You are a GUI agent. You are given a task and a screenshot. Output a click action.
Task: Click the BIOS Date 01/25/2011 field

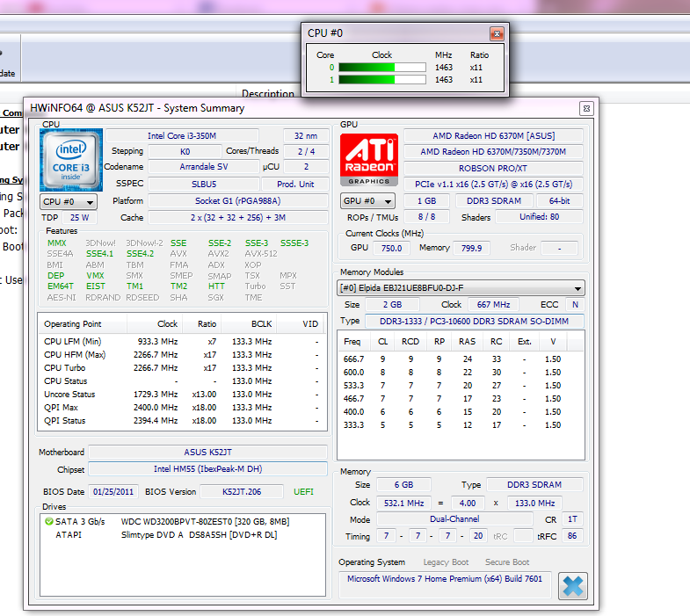[113, 491]
